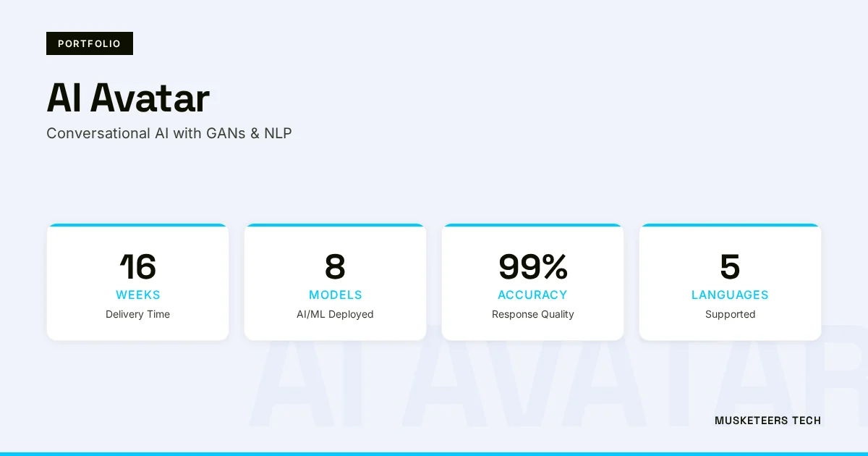Select the MODELS label
The width and height of the screenshot is (868, 456).
[335, 295]
